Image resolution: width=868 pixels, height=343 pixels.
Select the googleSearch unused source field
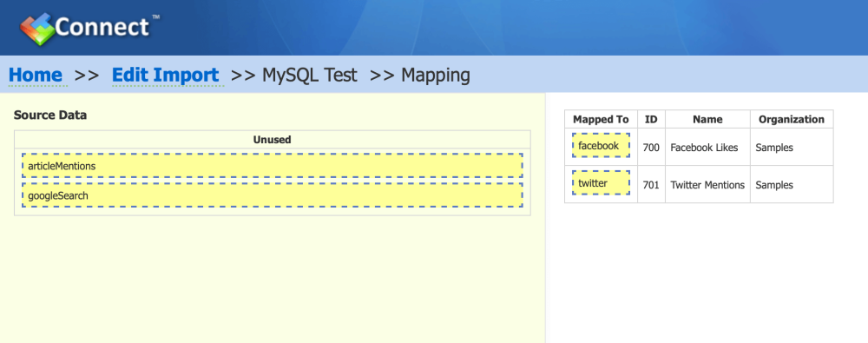(273, 195)
